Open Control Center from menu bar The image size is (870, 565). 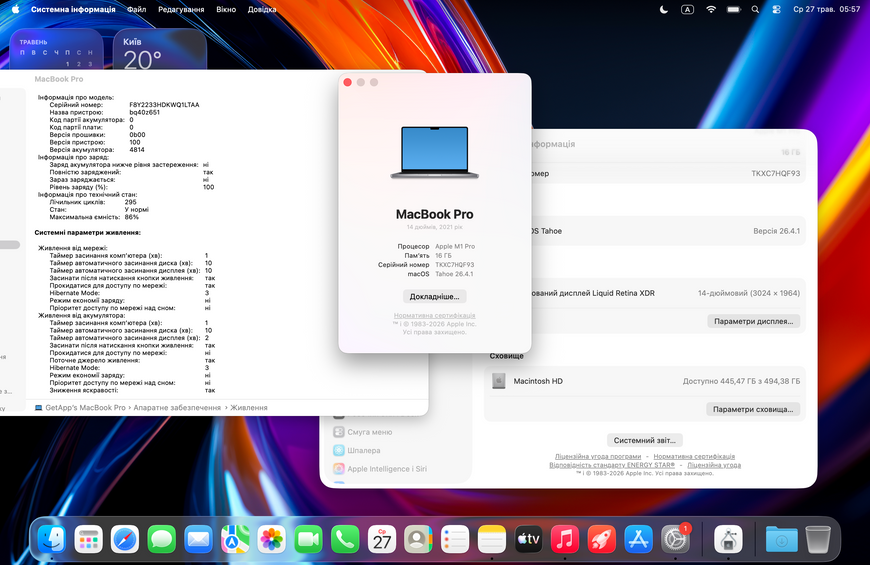pos(776,9)
